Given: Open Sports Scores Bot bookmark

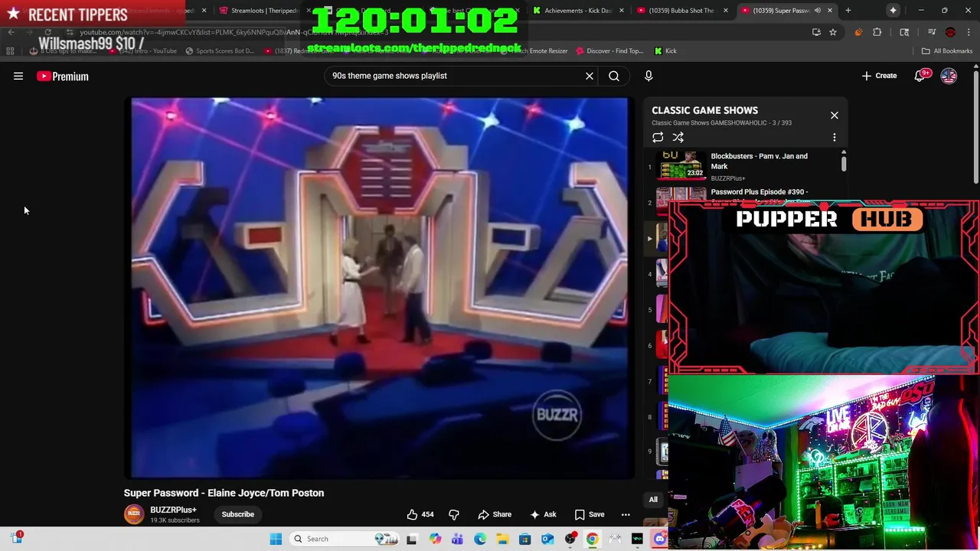Looking at the screenshot, I should pos(219,51).
